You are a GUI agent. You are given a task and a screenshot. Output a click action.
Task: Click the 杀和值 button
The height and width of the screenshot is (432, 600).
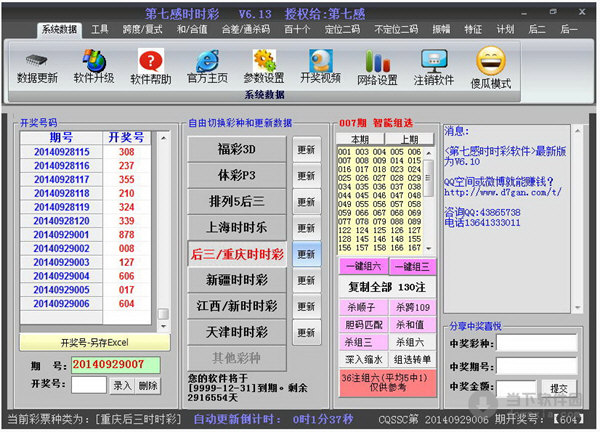[412, 325]
